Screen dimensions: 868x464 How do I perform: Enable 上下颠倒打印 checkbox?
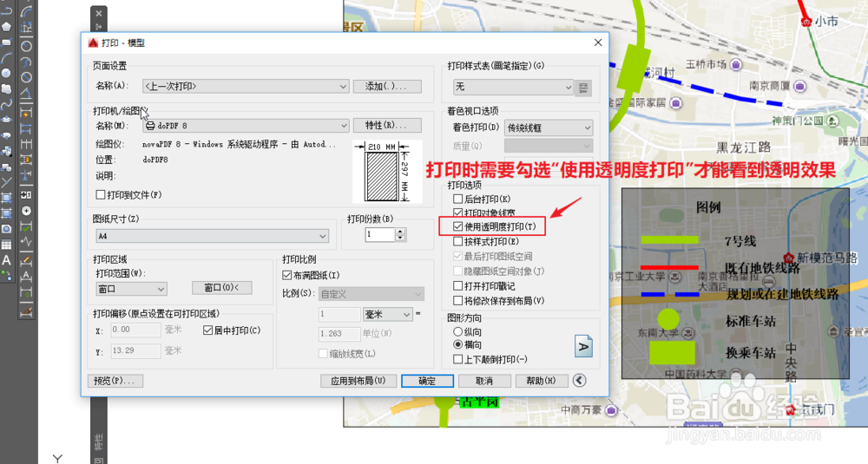(x=457, y=359)
